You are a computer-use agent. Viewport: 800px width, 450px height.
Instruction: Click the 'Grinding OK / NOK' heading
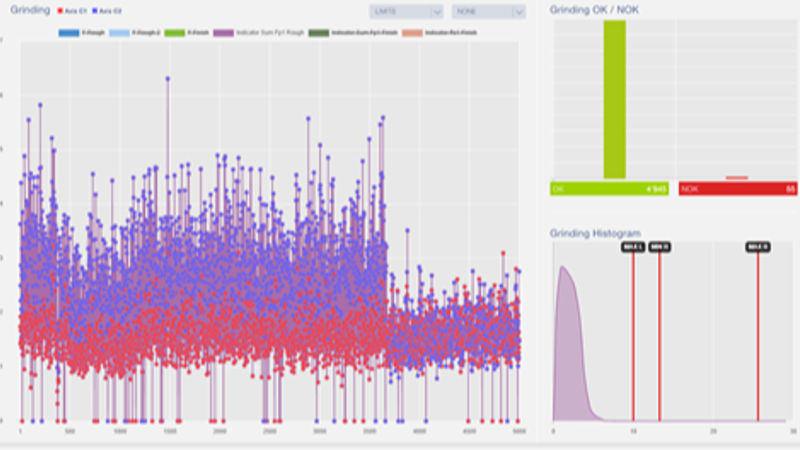point(594,10)
